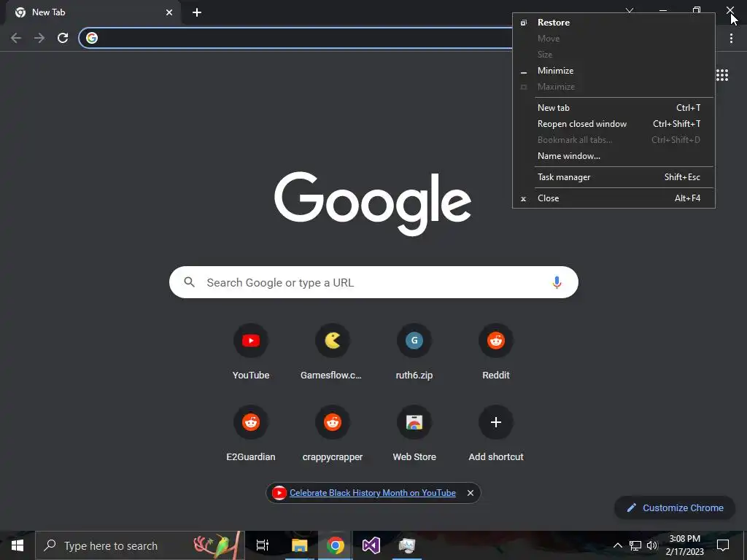Viewport: 747px width, 560px height.
Task: Open the tab search chevron in title bar
Action: (630, 10)
